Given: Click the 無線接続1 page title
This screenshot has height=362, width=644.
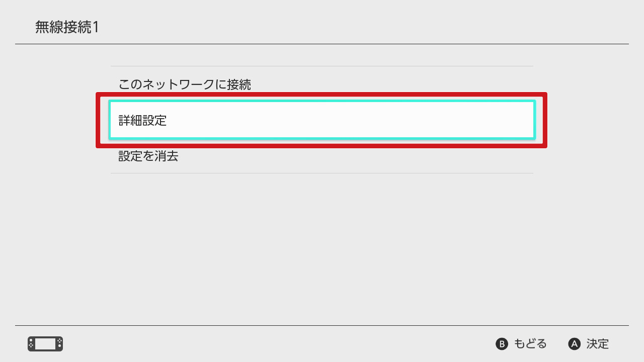Looking at the screenshot, I should [67, 27].
